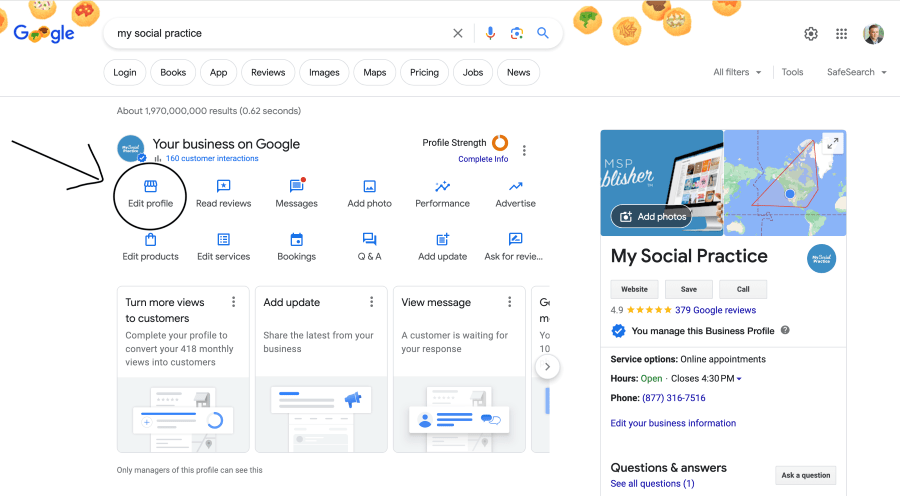
Task: Click the map thumbnail in knowledge panel
Action: coord(785,183)
